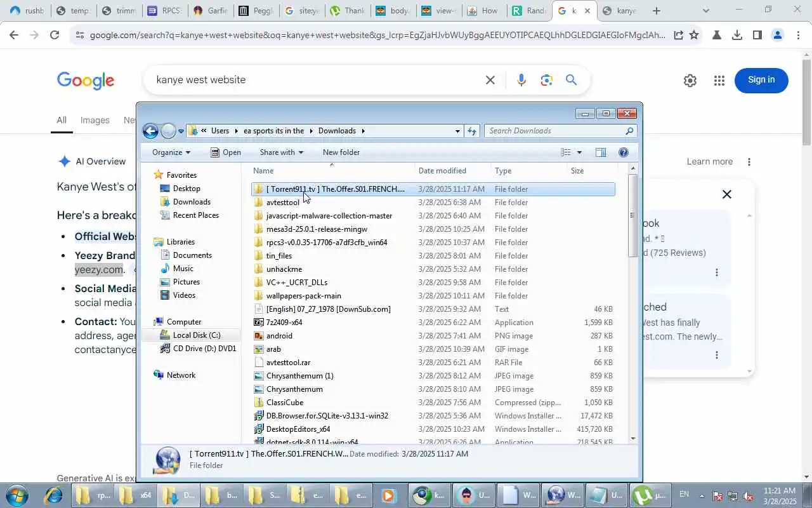The width and height of the screenshot is (812, 508).
Task: Click the Google magnifier search icon
Action: tap(572, 80)
